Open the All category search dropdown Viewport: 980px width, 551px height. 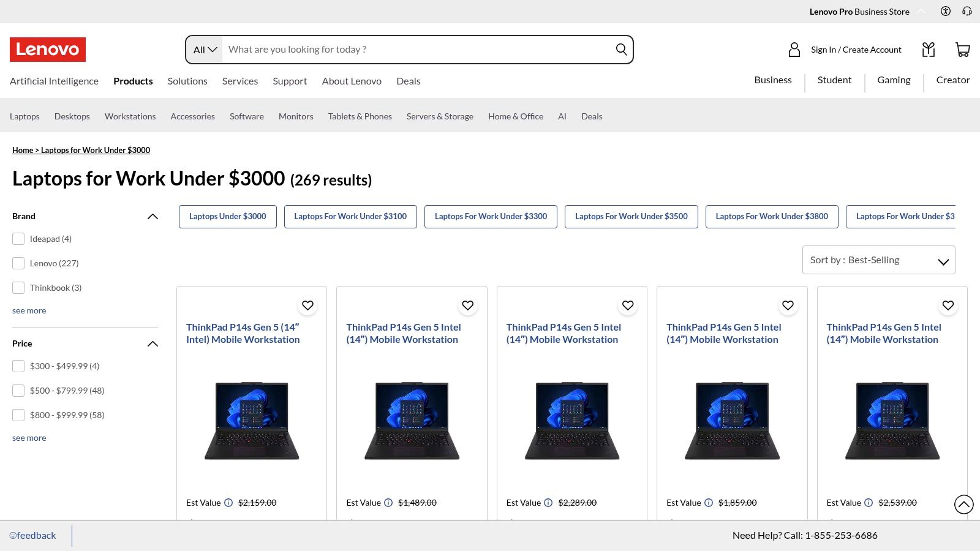tap(205, 50)
